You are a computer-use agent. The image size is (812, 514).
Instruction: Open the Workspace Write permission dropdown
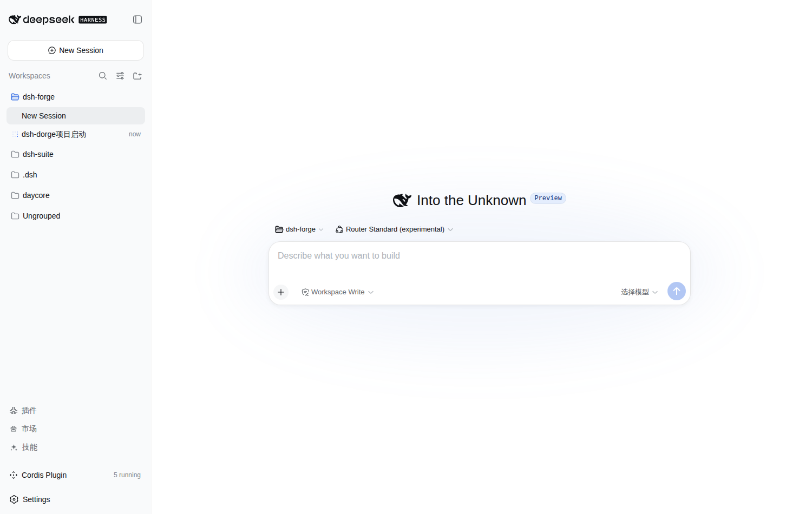click(338, 292)
